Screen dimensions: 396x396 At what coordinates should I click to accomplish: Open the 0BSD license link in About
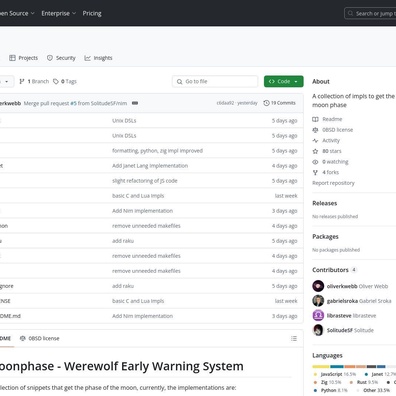point(332,130)
